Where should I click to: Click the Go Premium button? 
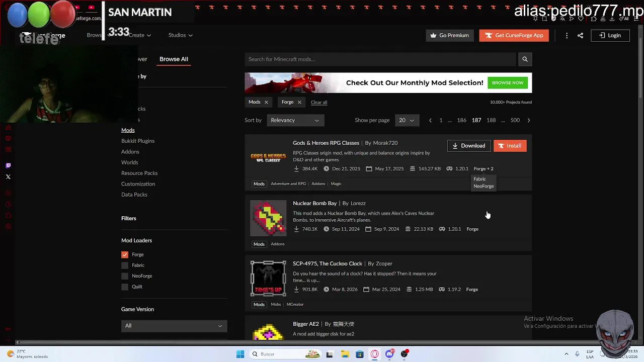[x=450, y=35]
